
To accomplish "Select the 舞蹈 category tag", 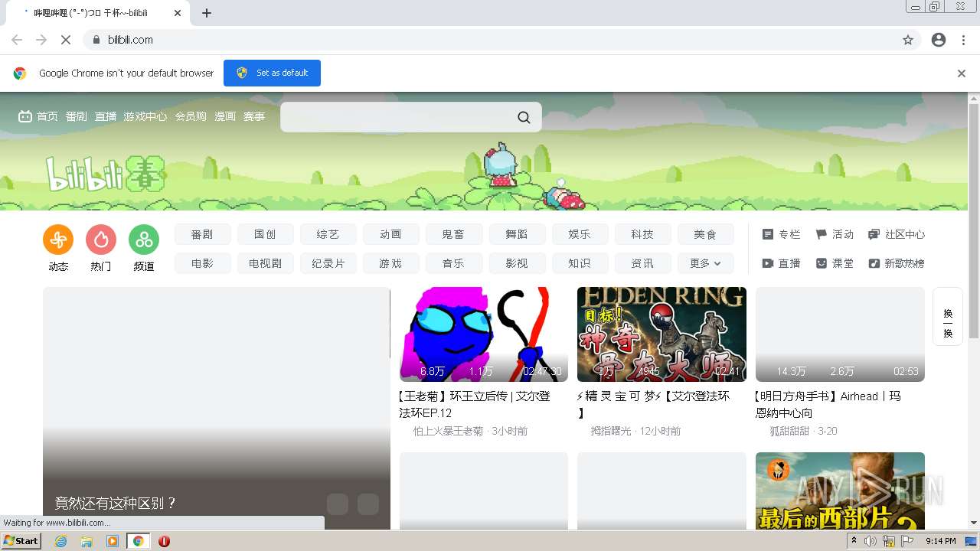I will 517,234.
